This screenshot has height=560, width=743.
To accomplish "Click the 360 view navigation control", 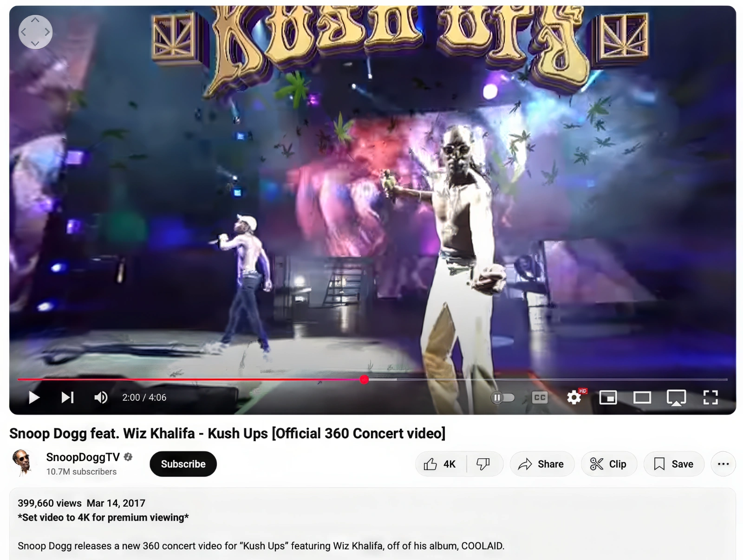I will [x=35, y=32].
